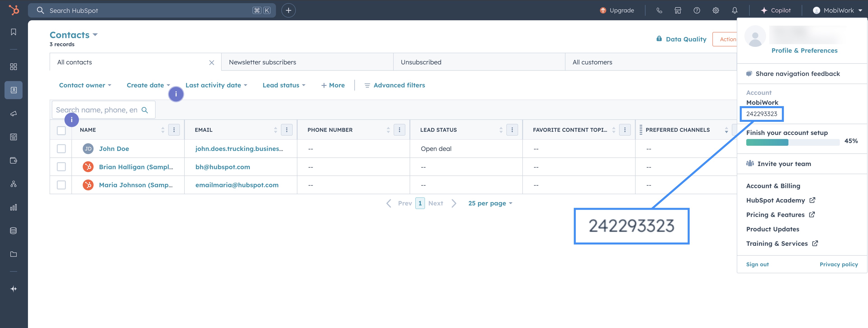Open the settings gear icon

(x=716, y=10)
